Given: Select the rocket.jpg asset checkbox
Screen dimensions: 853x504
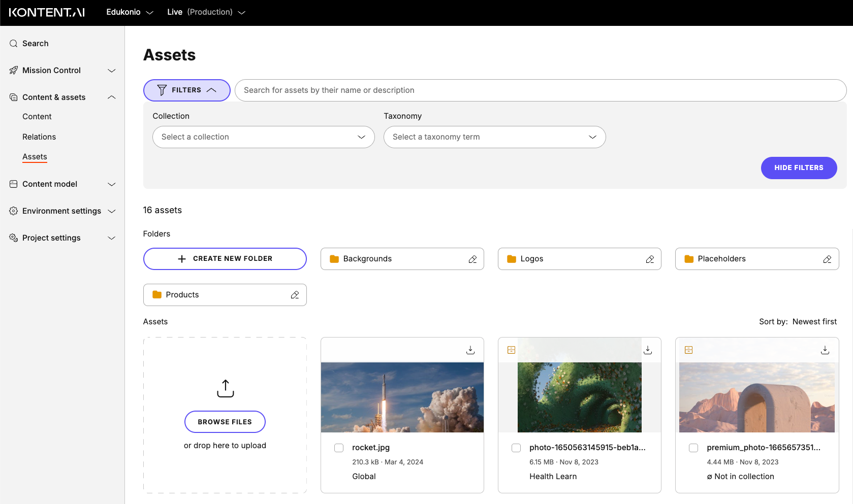Looking at the screenshot, I should pos(338,448).
